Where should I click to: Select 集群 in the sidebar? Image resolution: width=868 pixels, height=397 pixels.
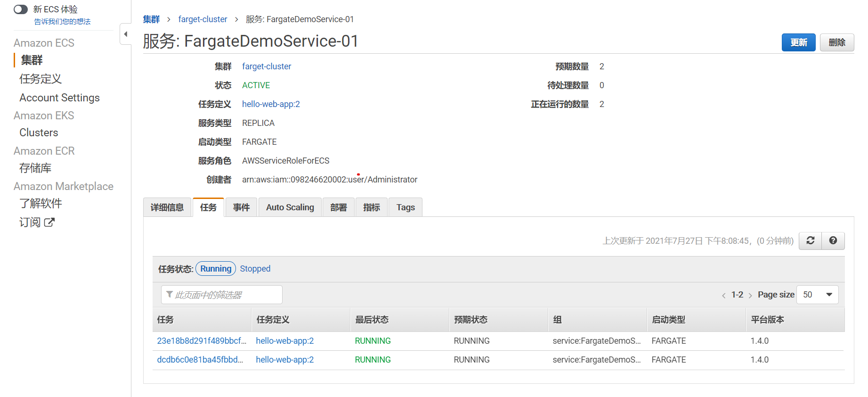tap(32, 60)
